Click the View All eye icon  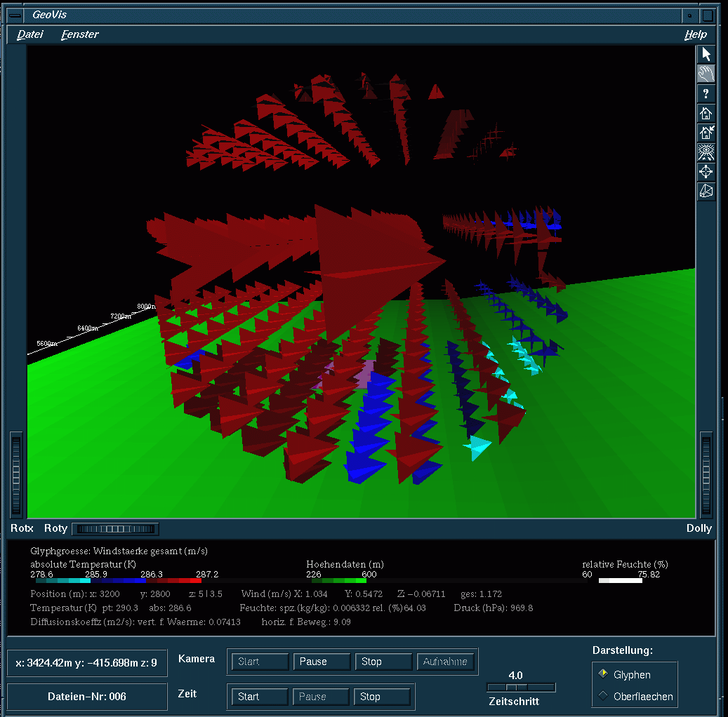click(706, 152)
